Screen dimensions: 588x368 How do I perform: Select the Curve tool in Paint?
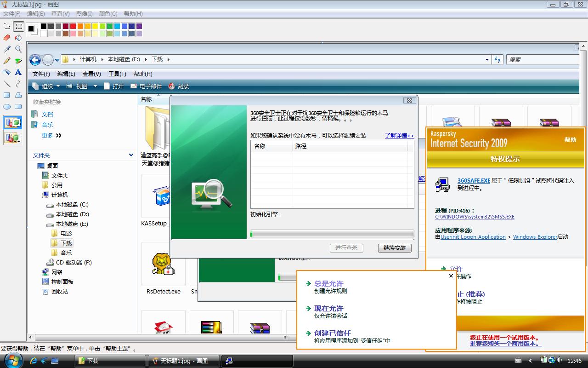(x=18, y=84)
